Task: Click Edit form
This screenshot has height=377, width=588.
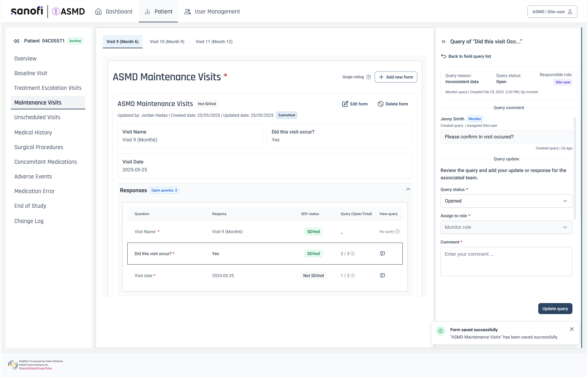Action: [355, 104]
